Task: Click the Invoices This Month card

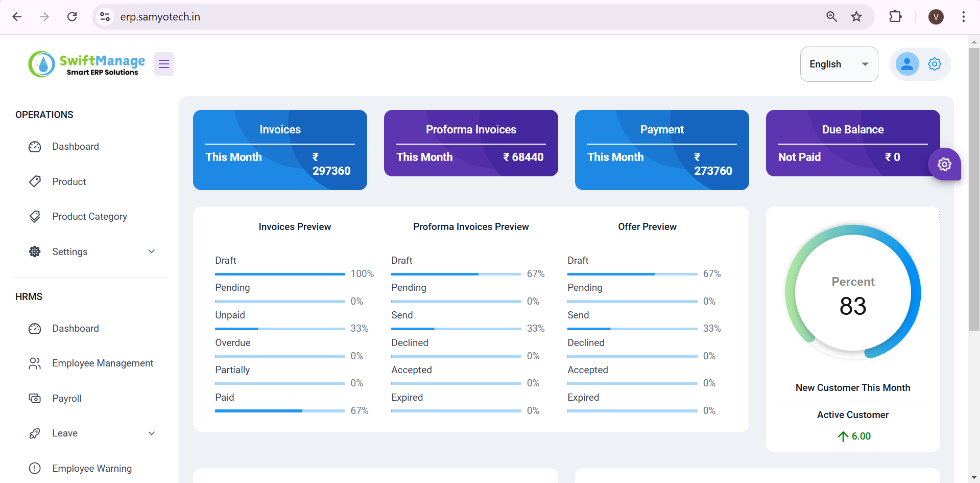Action: (x=280, y=150)
